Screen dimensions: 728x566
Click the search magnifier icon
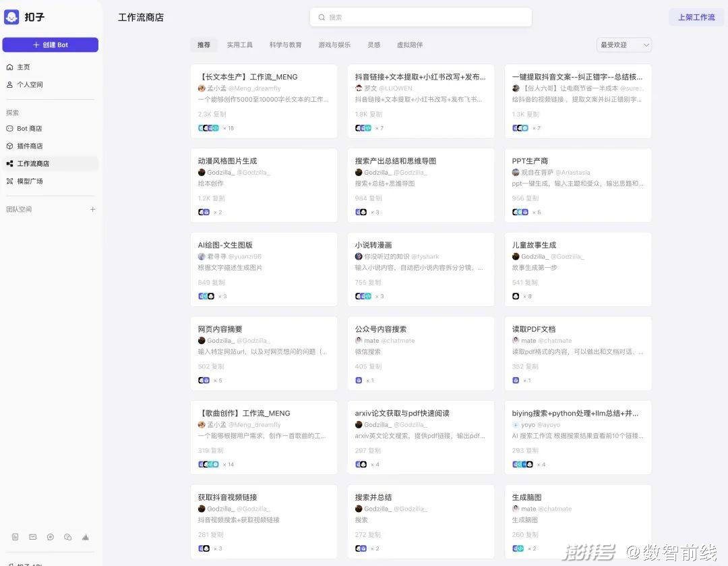click(x=322, y=18)
